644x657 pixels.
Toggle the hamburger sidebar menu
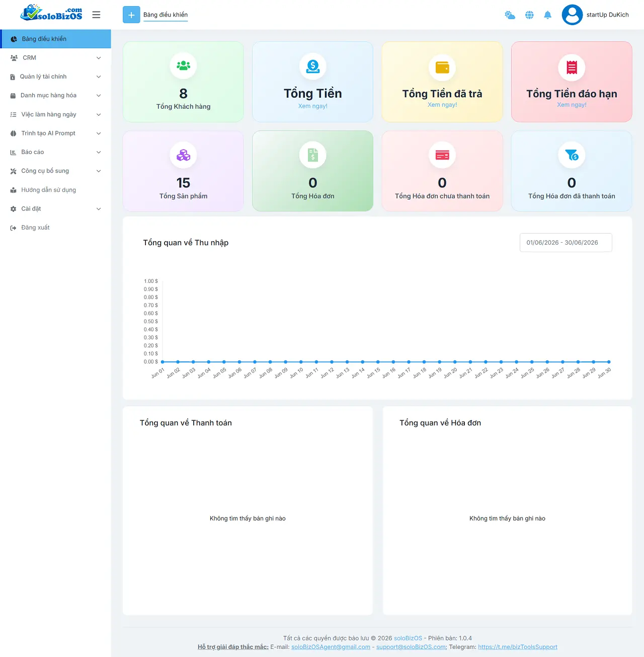click(96, 15)
